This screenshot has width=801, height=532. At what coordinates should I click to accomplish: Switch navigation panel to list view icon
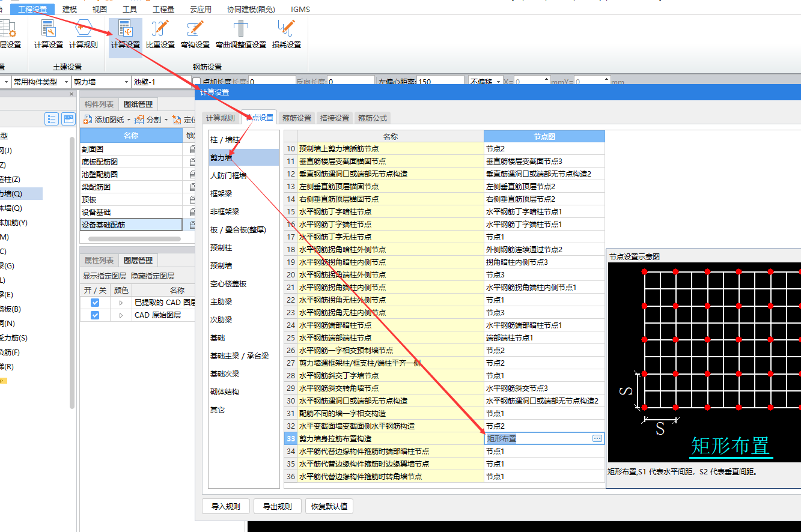tap(52, 119)
